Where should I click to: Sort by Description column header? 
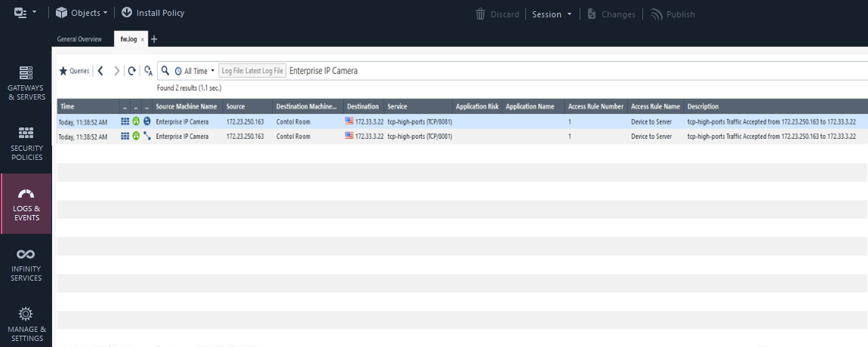click(776, 106)
